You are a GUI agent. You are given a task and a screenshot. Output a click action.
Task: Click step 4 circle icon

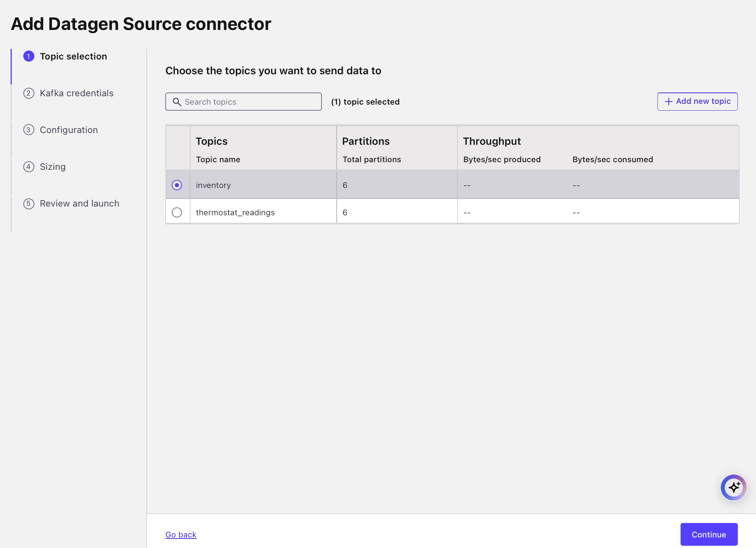tap(29, 167)
